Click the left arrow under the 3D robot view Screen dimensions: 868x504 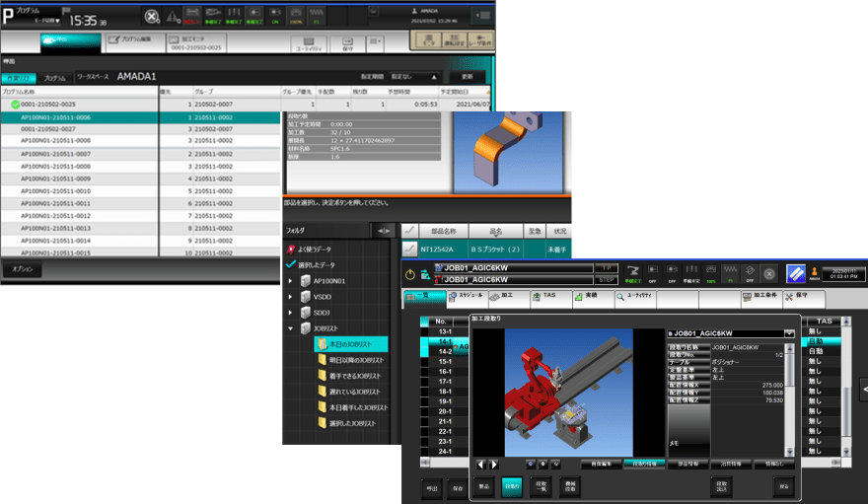tap(482, 464)
